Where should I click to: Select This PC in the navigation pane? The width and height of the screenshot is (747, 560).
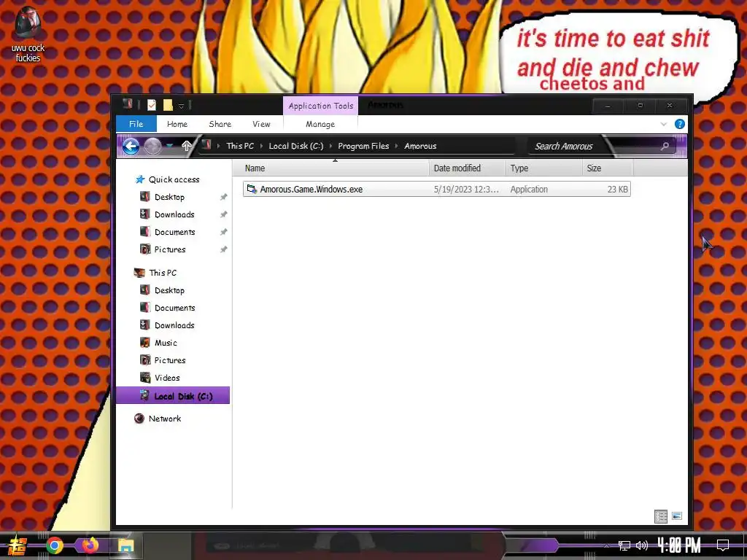(x=163, y=273)
